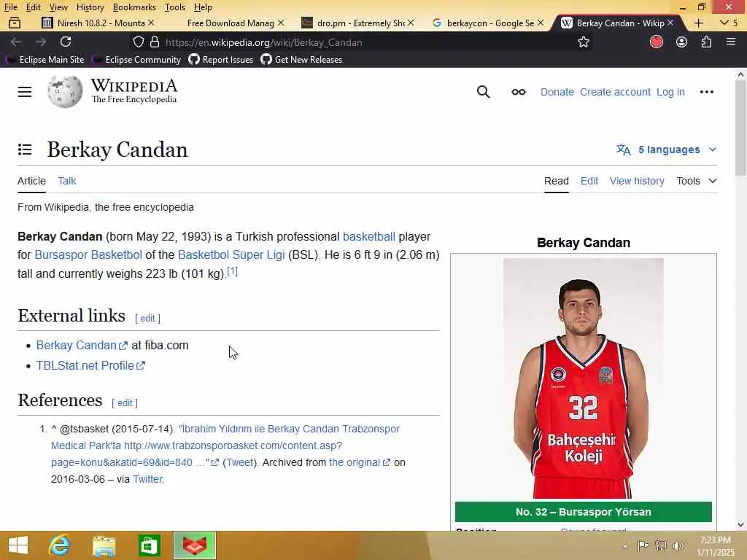Screen dimensions: 747x560
Task: Open File Explorer from taskbar
Action: click(x=104, y=545)
